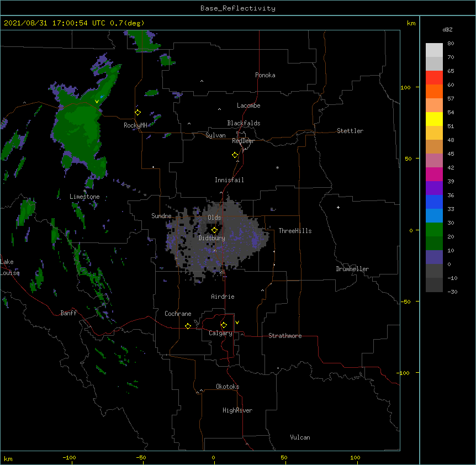
Task: Click the white asterisk marker east of Innisfail
Action: (x=277, y=167)
